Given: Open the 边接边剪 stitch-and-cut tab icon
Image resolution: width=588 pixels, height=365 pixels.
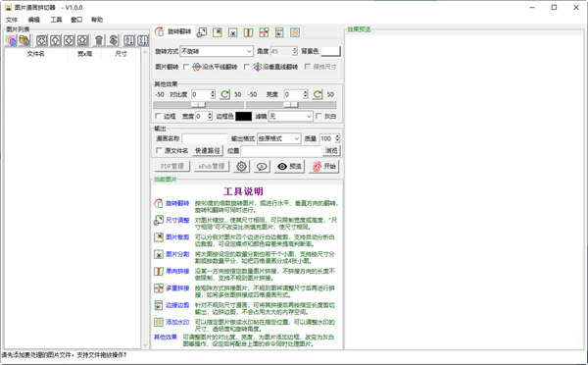Looking at the screenshot, I should (x=279, y=32).
